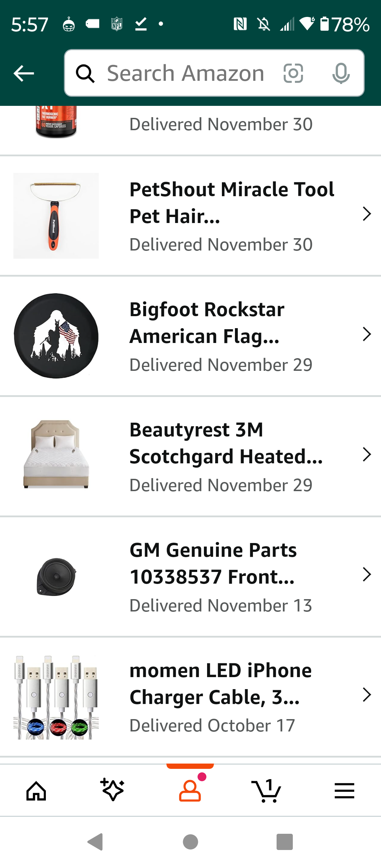Expand Beautyrest 3M Scotchgard order chevron
Viewport: 381px width, 868px height.
367,454
